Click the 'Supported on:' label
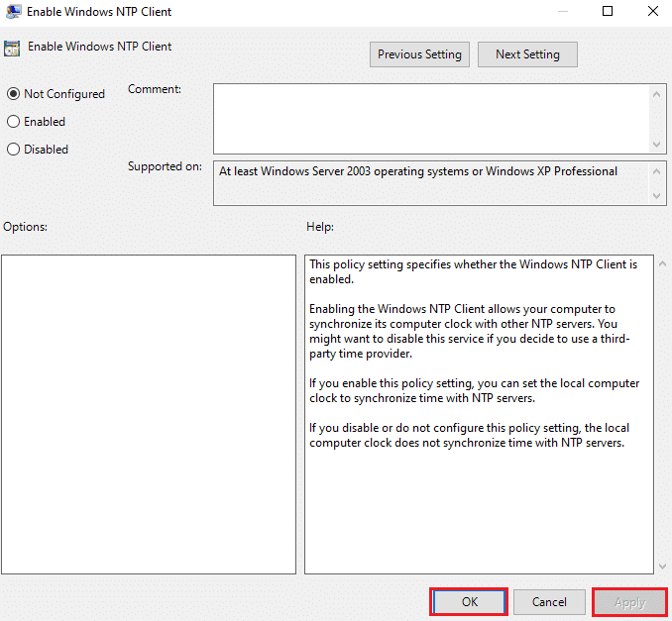 coord(165,166)
